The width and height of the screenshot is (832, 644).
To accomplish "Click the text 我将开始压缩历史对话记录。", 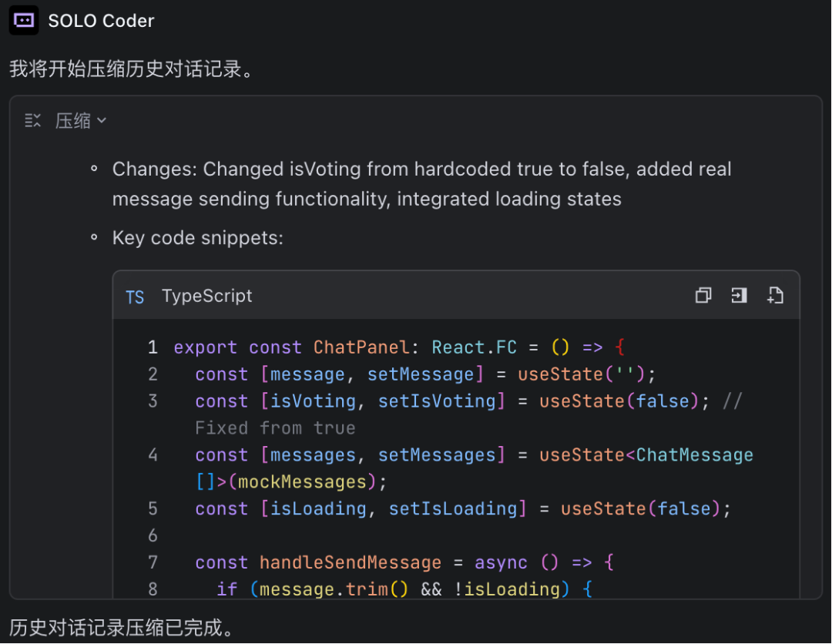I will (x=133, y=69).
